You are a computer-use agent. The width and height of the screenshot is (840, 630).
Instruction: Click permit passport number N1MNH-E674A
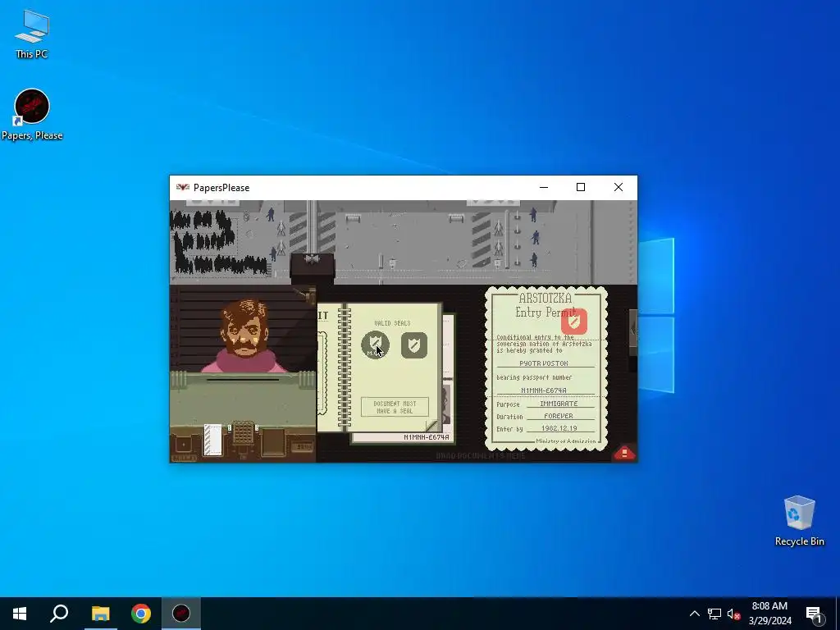(x=543, y=390)
